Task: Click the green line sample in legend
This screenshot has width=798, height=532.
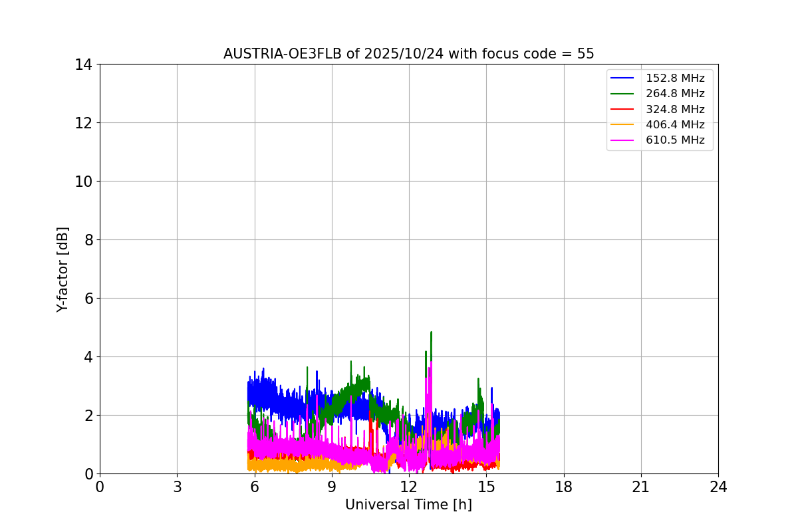Action: (622, 94)
